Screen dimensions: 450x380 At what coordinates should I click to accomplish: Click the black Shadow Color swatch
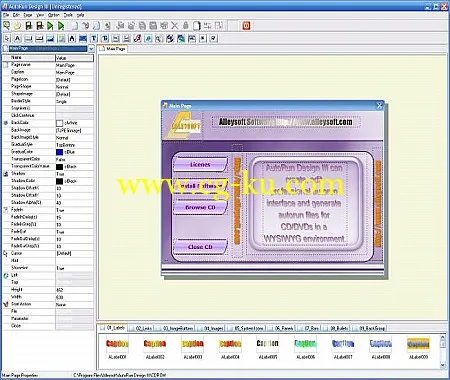(x=59, y=181)
